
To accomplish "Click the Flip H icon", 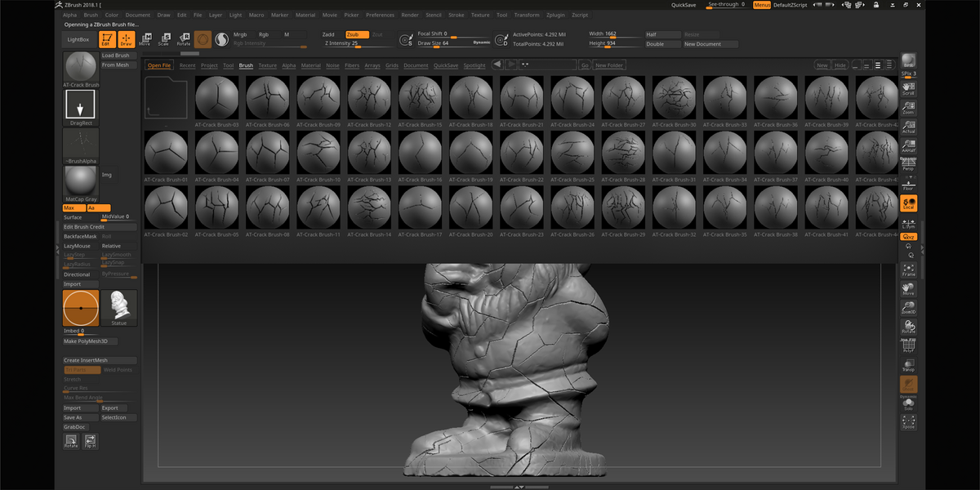I will pyautogui.click(x=90, y=441).
